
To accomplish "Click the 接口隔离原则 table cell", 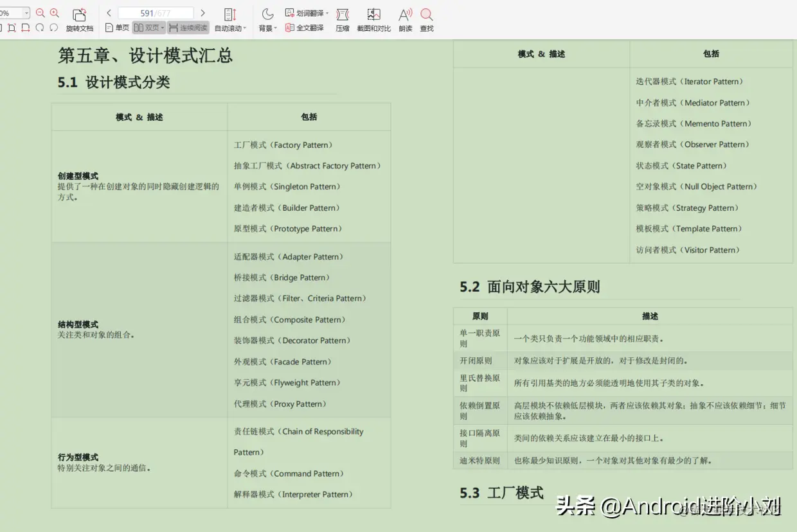I will point(480,438).
